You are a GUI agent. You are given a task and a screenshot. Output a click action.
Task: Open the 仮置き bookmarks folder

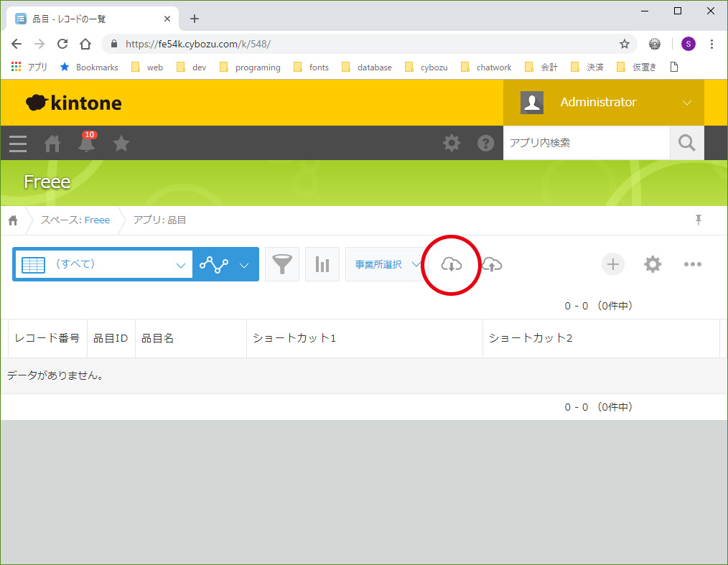coord(637,67)
